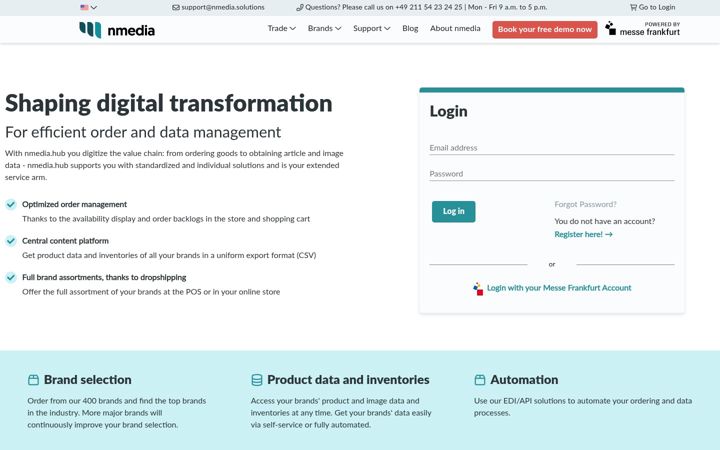Click the Optimized order management text

[74, 204]
